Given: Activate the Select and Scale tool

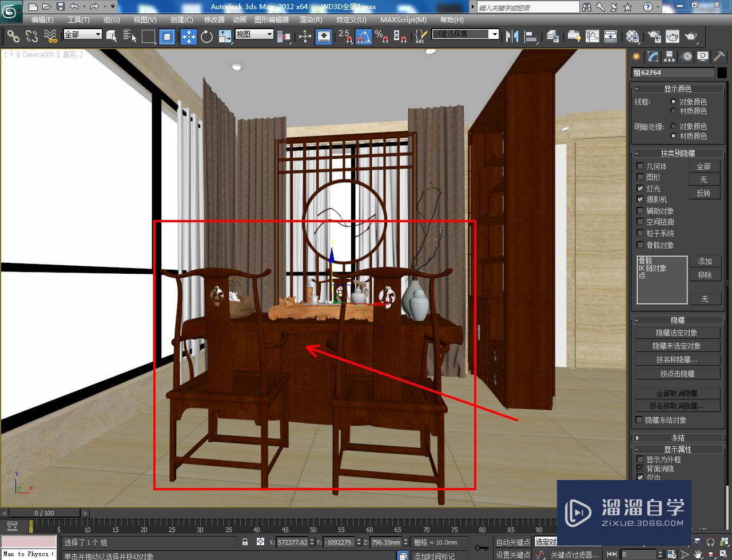Looking at the screenshot, I should 225,37.
